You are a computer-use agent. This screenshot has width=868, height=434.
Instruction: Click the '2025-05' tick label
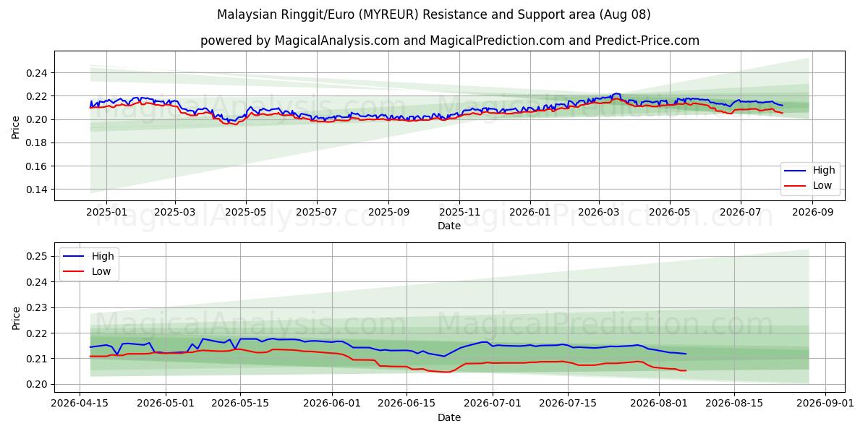click(x=246, y=213)
